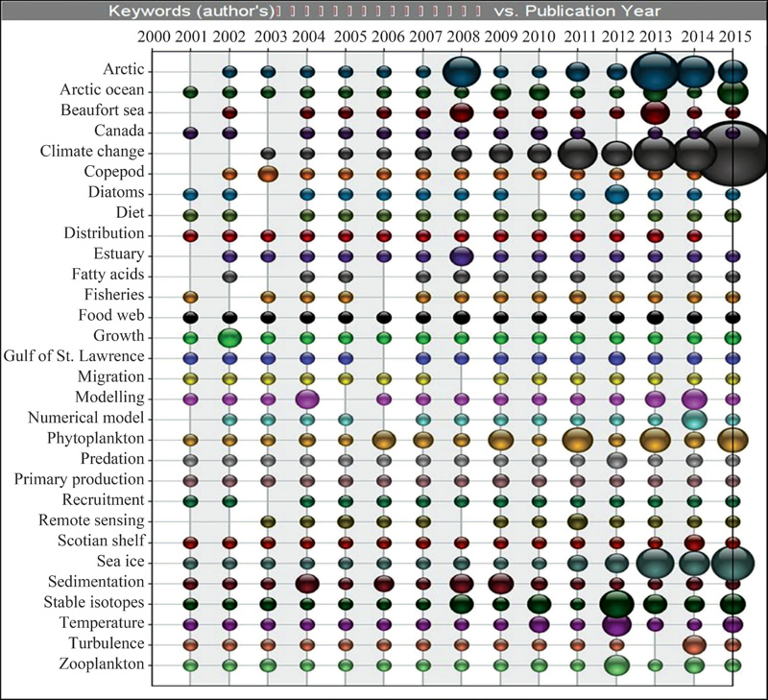Click the "Arctic" keyword label

(x=124, y=69)
